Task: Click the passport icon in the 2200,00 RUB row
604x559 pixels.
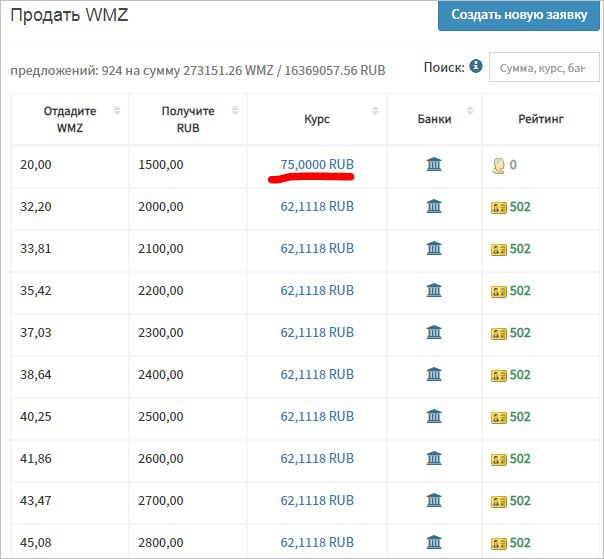Action: 499,292
